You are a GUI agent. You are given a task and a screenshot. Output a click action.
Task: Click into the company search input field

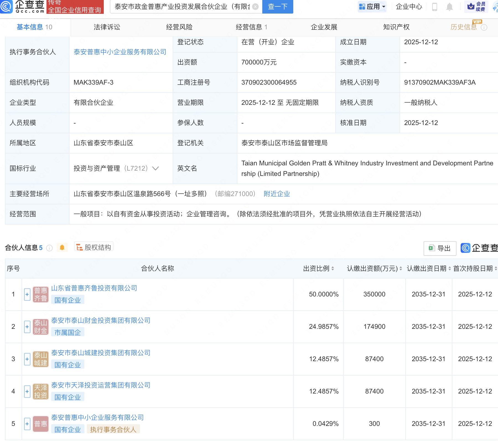pos(182,7)
